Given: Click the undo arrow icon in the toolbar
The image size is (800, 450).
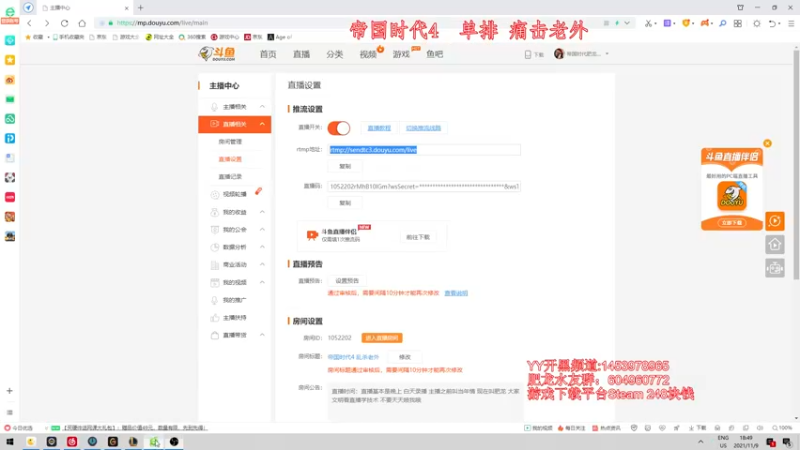Looking at the screenshot, I should tap(772, 23).
